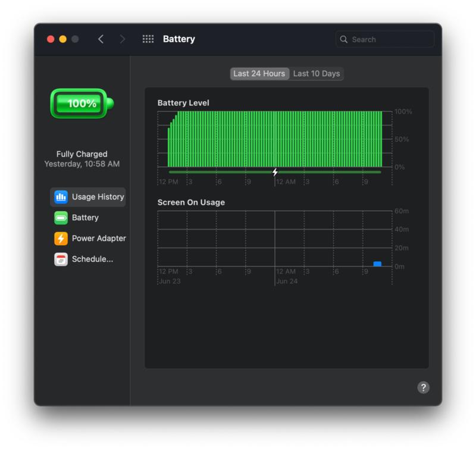Go forward using the right navigation chevron
Image resolution: width=476 pixels, height=451 pixels.
pos(121,39)
